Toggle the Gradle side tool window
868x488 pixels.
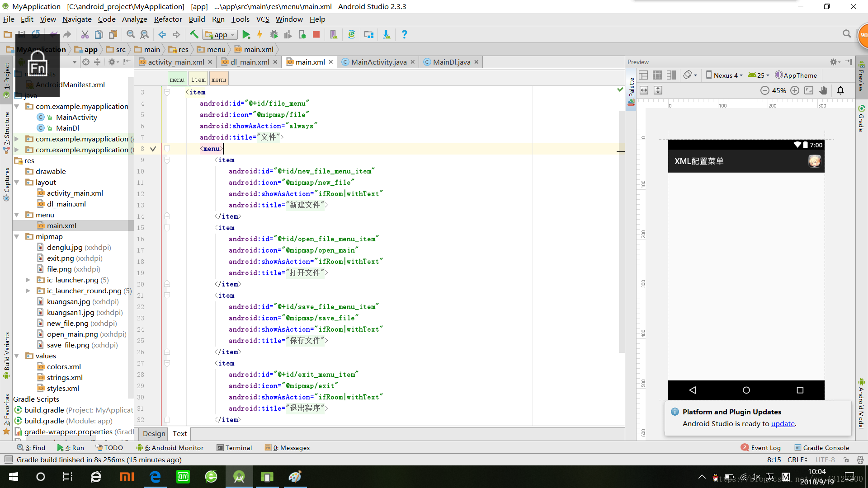[861, 118]
